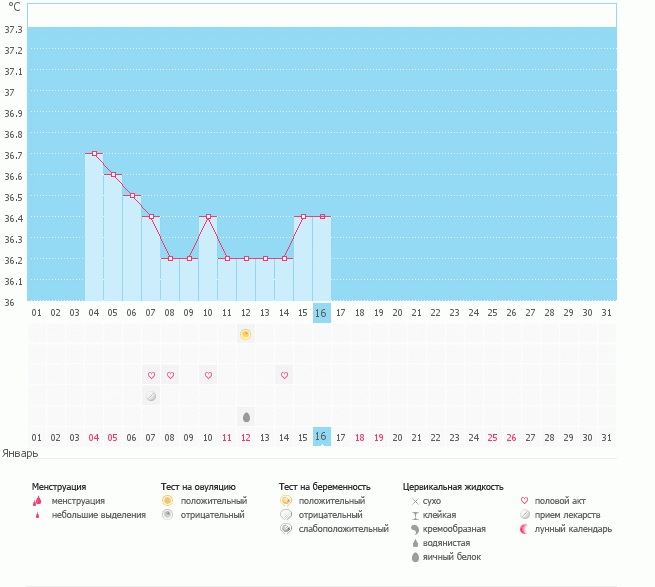
Task: Click the heart icon on day 08
Action: (170, 375)
